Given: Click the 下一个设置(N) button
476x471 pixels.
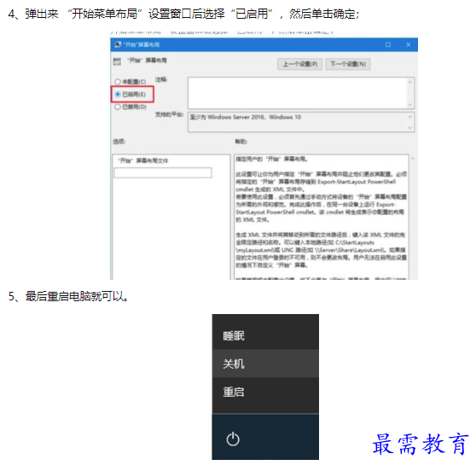Looking at the screenshot, I should [x=348, y=64].
